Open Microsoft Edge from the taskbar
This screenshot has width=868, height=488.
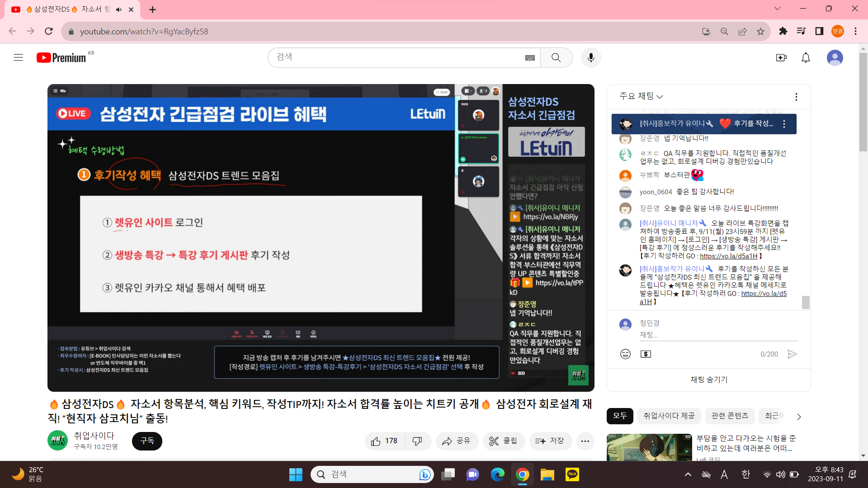tap(497, 474)
